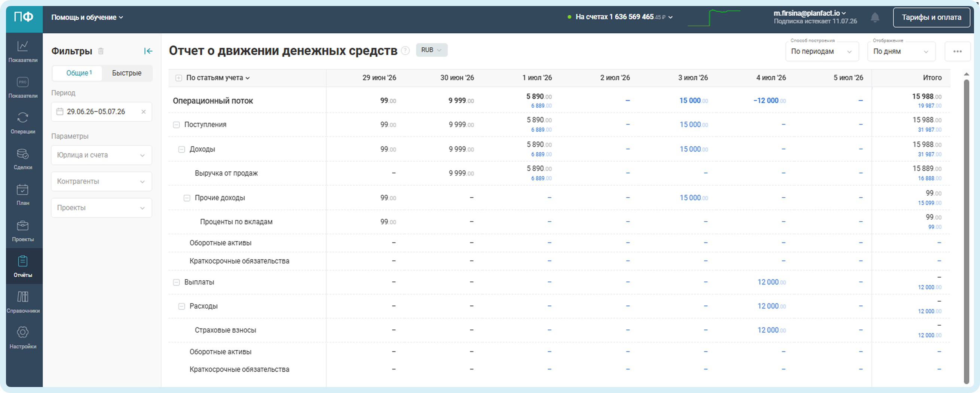980x393 pixels.
Task: Open the three-dots more options menu
Action: click(x=957, y=51)
